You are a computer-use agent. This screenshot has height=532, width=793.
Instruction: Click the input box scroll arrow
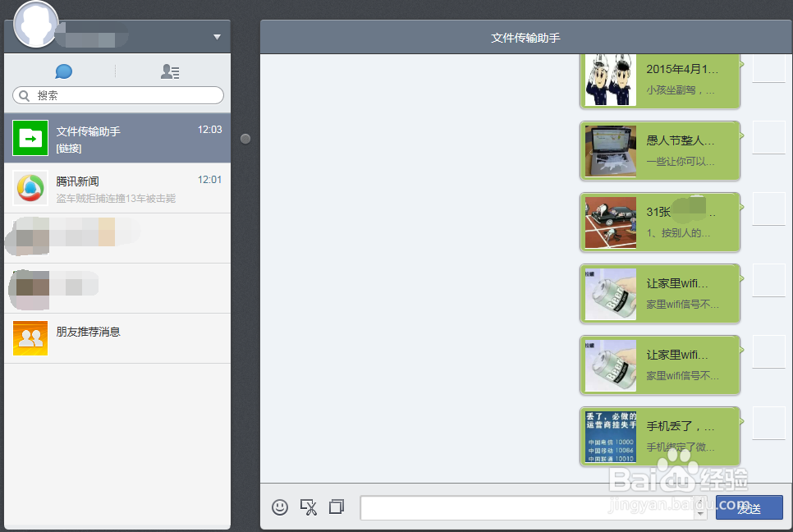point(700,513)
